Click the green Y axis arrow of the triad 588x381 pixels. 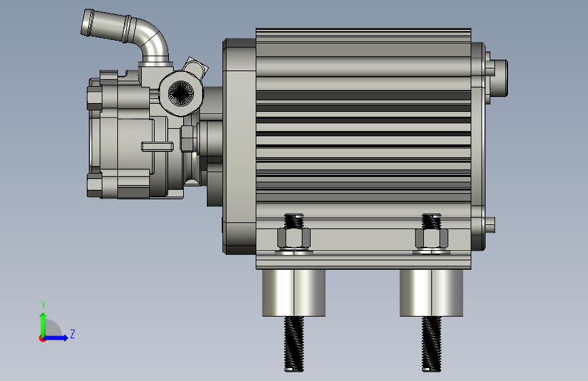click(43, 324)
